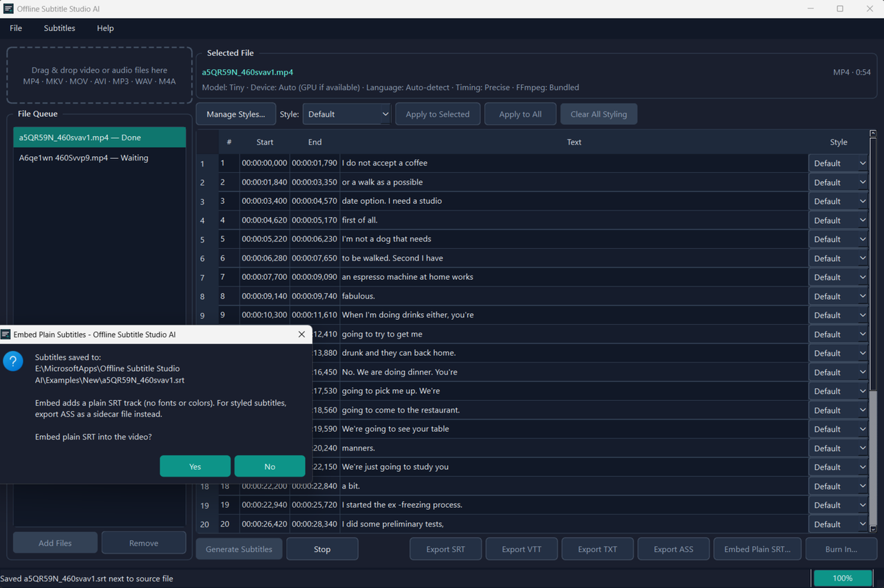Select a5QR59N_460svav1.mp4 — Done in File Queue
Image resolution: width=884 pixels, height=588 pixels.
100,137
